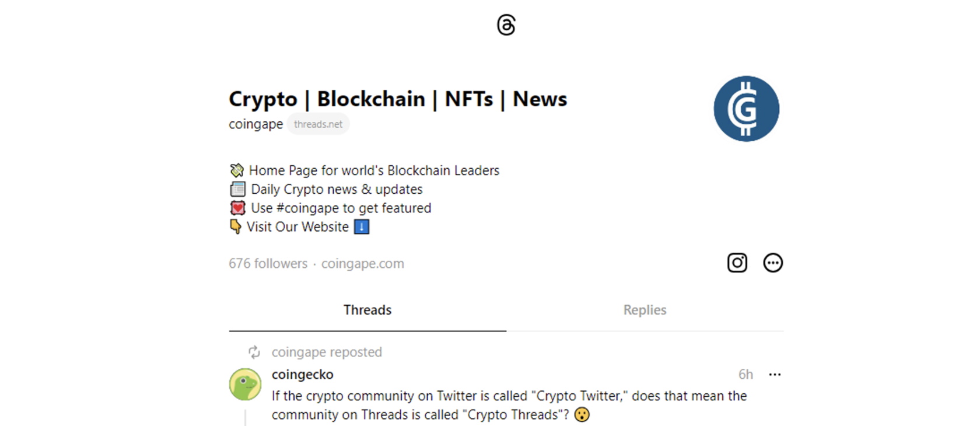Open the coingecko post text
The height and width of the screenshot is (426, 980).
tap(509, 405)
